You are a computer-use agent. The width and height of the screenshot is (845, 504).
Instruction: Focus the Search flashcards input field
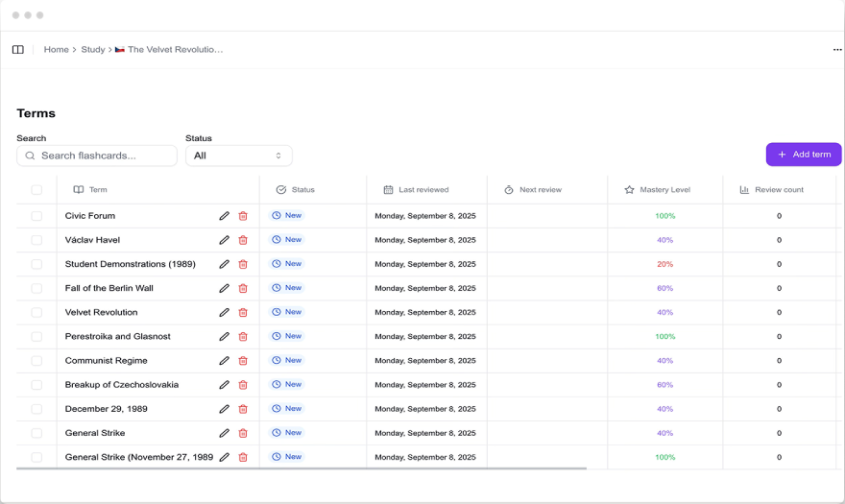97,156
